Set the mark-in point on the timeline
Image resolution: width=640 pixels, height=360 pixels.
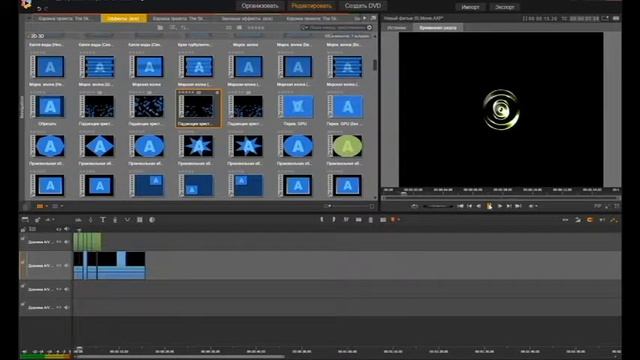[322, 220]
